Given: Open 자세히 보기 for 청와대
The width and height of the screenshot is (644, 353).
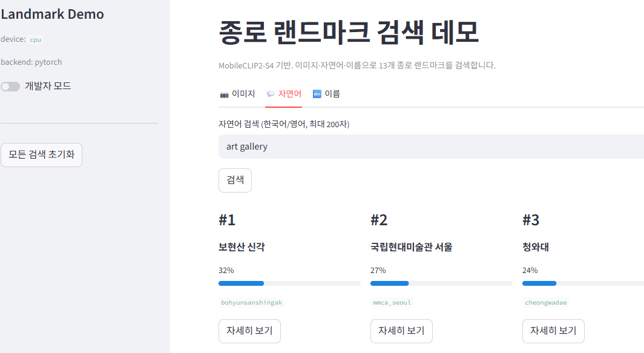Looking at the screenshot, I should (553, 331).
